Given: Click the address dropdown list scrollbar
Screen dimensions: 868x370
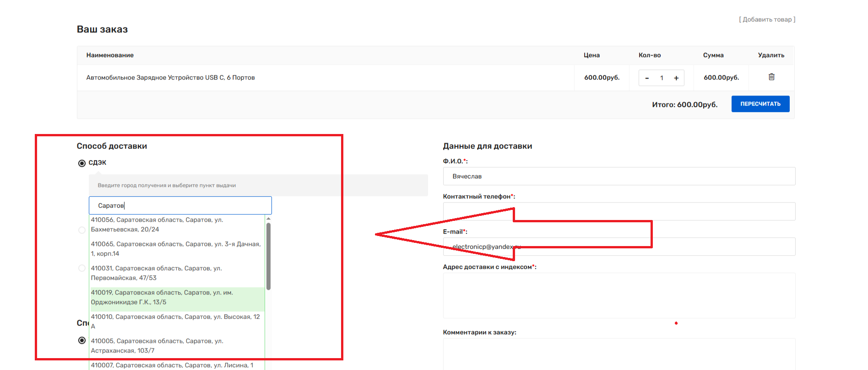Looking at the screenshot, I should tap(268, 256).
